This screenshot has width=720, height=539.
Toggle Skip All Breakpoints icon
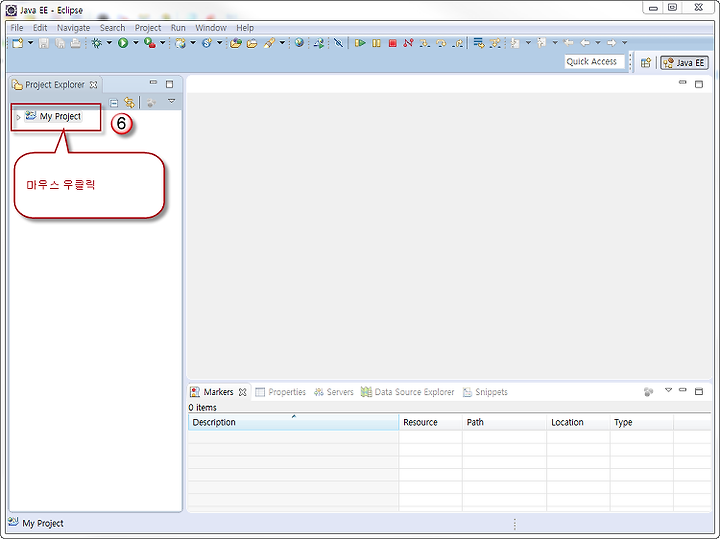point(338,43)
